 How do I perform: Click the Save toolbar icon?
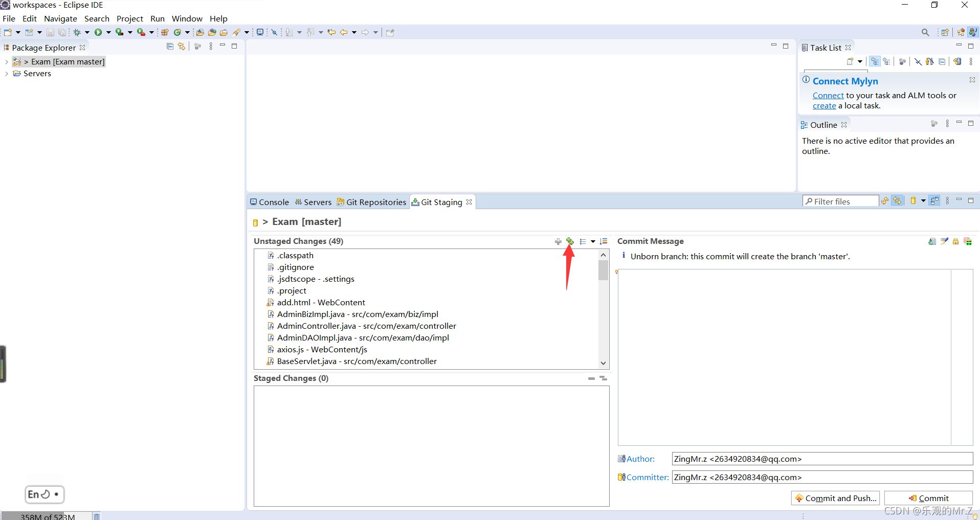(50, 32)
